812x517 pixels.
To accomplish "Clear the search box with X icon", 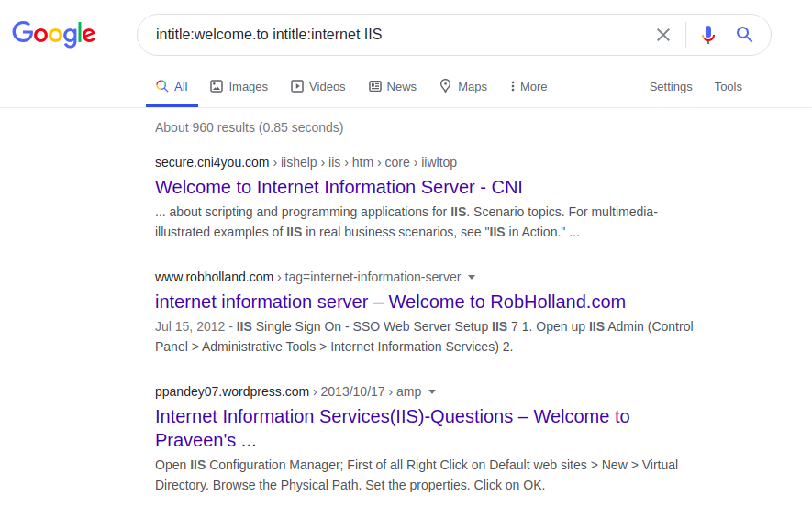I will pyautogui.click(x=663, y=35).
